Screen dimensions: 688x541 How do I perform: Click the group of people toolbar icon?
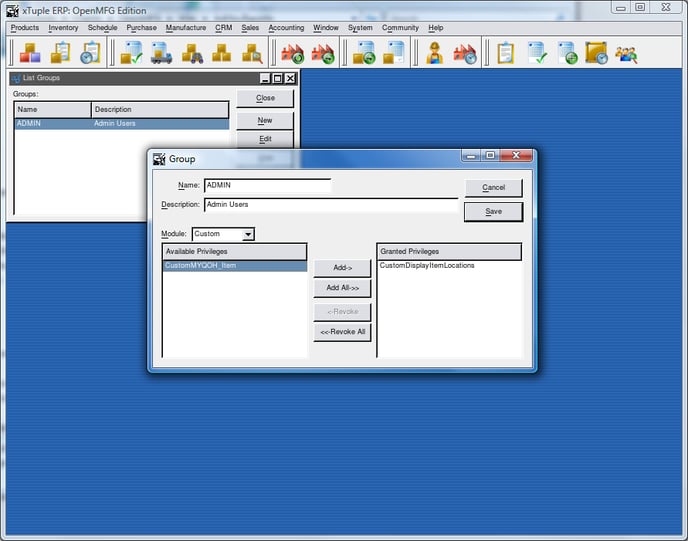click(x=626, y=53)
